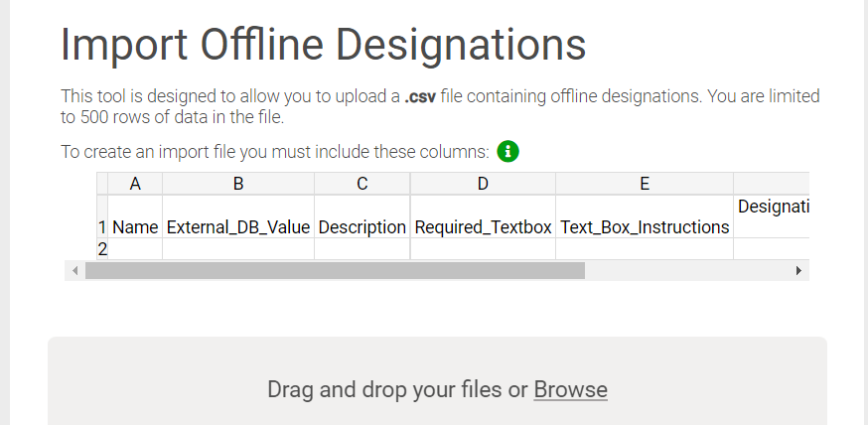Click the scrollbar right arrow under the table
868x425 pixels.
(x=799, y=270)
